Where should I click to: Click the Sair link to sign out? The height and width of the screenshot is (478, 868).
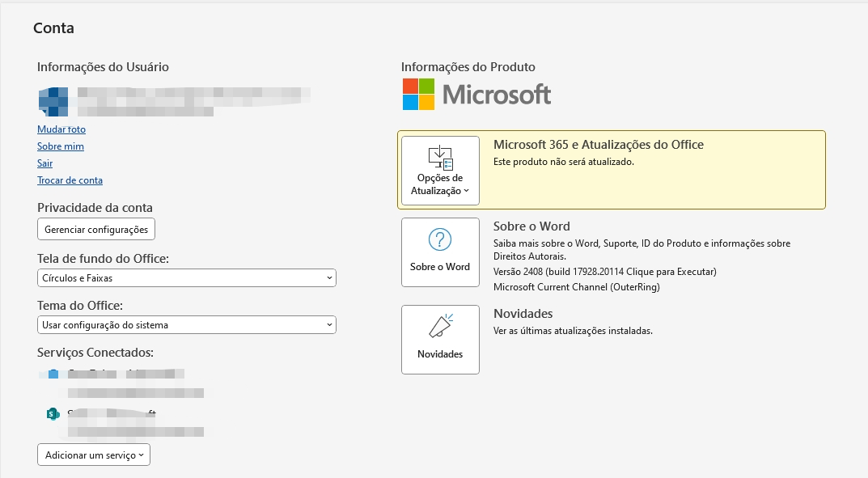(x=44, y=163)
